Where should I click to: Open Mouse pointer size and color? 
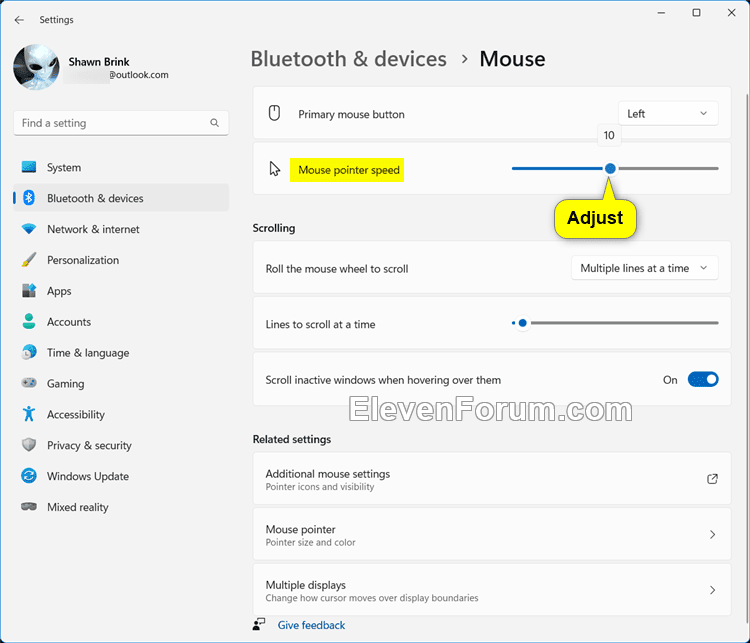(x=492, y=534)
